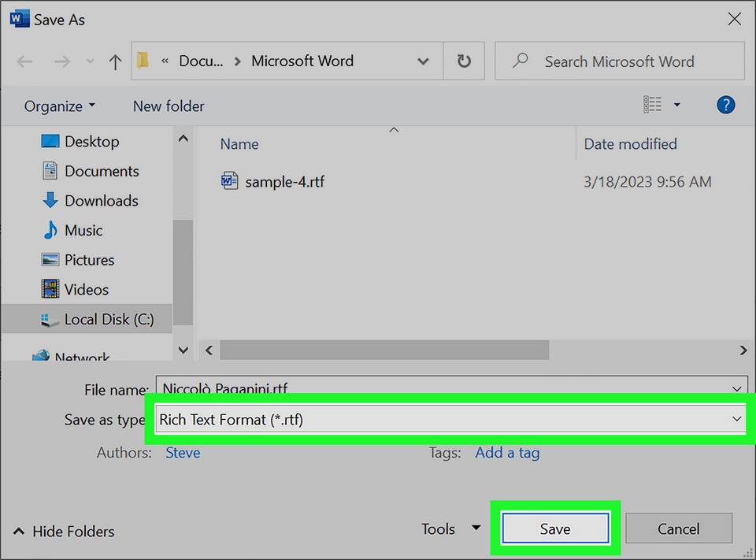Cancel the Save As dialog
The image size is (756, 560).
[x=679, y=529]
